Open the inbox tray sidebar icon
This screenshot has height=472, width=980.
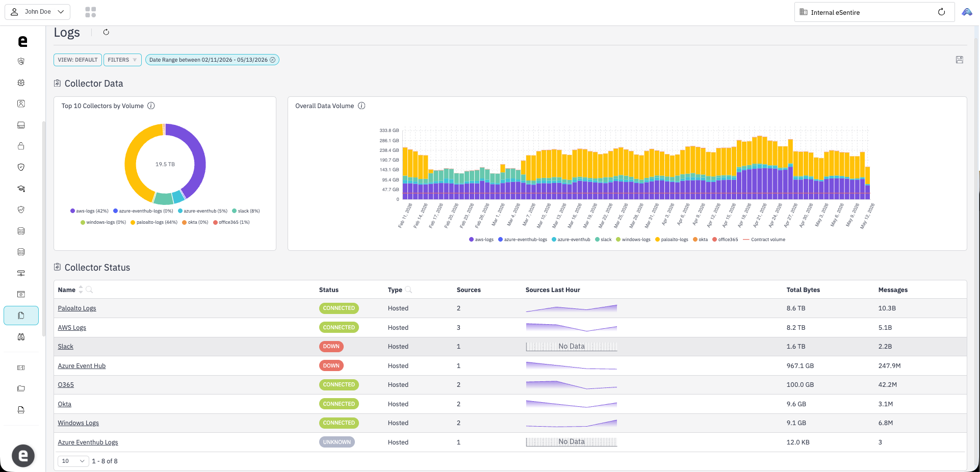(21, 125)
